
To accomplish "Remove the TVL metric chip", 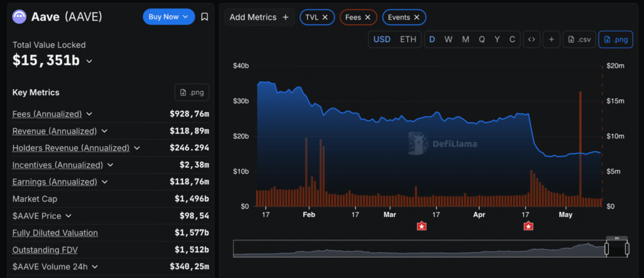I will [x=325, y=17].
